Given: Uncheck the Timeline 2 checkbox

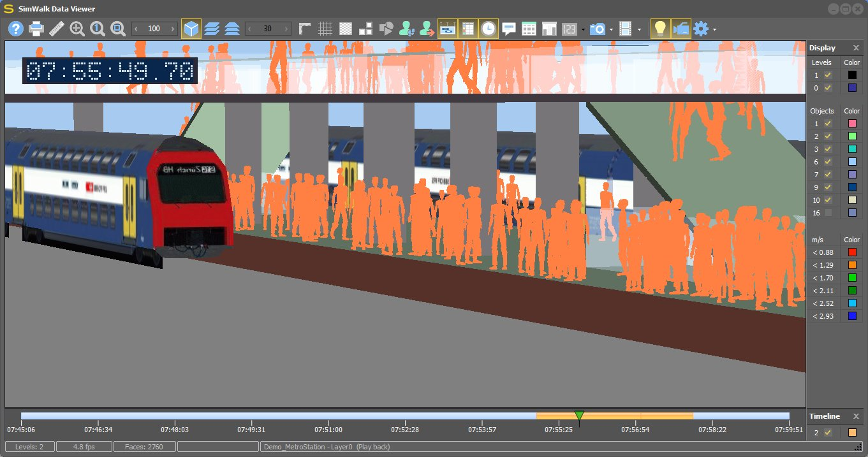Looking at the screenshot, I should (828, 433).
